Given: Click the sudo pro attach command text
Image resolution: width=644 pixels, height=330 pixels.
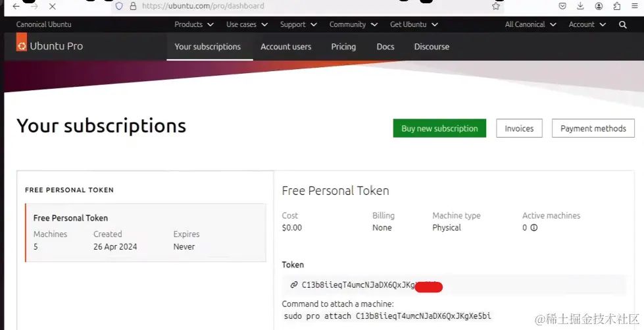Looking at the screenshot, I should point(387,316).
